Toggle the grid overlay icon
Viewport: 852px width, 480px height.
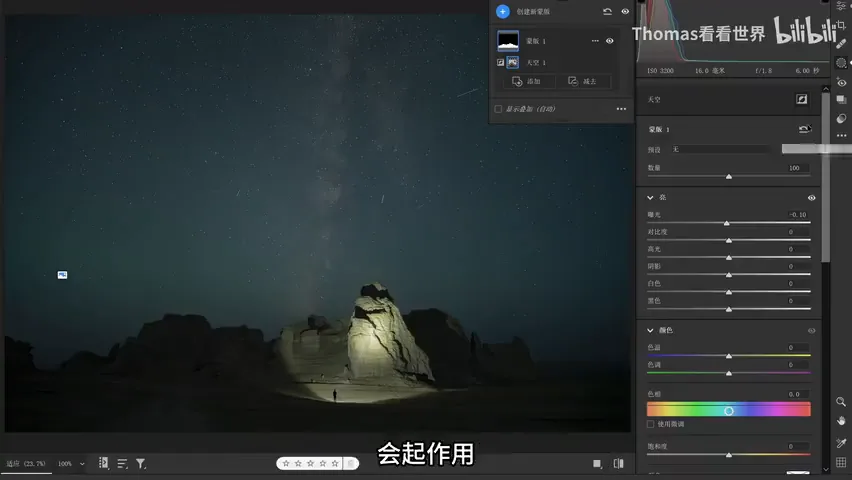(x=841, y=462)
